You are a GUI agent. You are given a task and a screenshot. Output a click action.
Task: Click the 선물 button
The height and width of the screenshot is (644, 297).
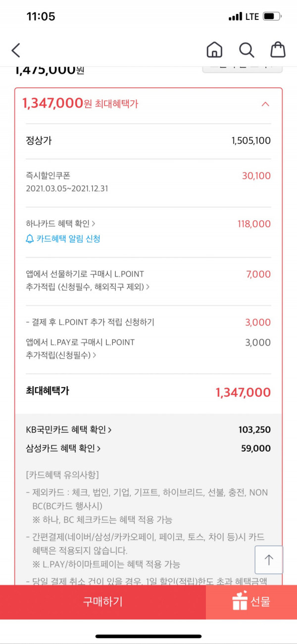251,602
